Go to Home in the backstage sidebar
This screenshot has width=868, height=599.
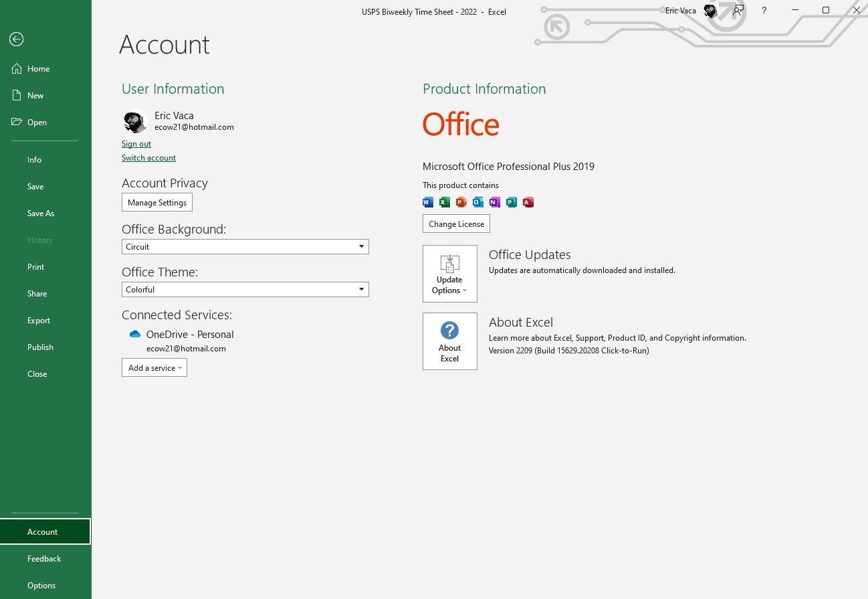[x=45, y=69]
